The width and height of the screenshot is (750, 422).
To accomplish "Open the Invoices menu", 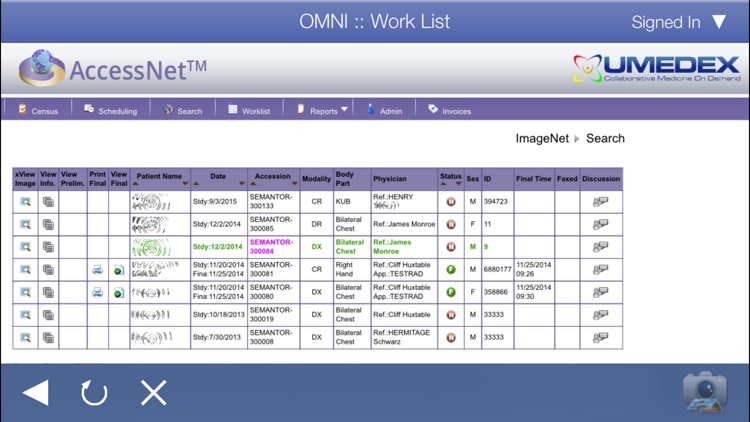I will coord(450,111).
